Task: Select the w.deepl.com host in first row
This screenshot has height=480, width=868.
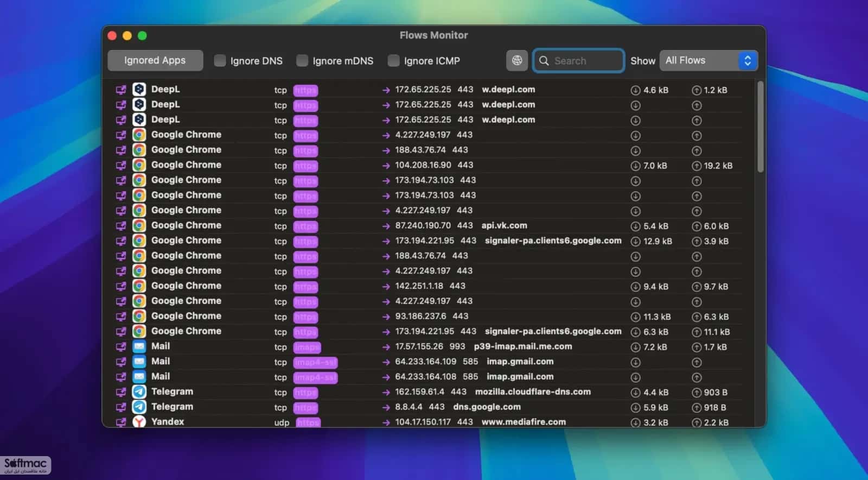Action: point(508,90)
